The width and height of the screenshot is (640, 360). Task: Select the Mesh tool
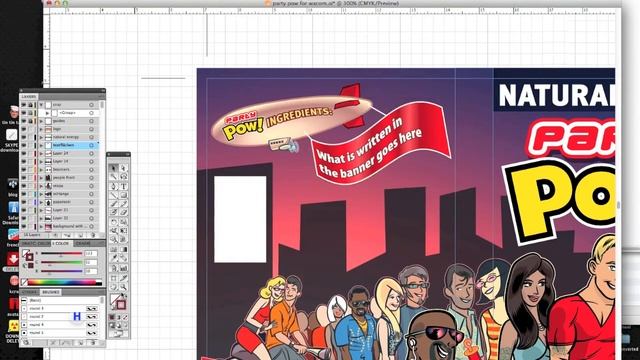(x=114, y=249)
